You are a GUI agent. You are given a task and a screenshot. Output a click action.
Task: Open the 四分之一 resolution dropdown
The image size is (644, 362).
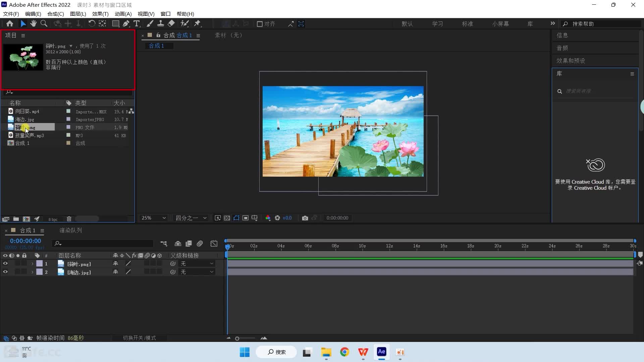tap(191, 218)
